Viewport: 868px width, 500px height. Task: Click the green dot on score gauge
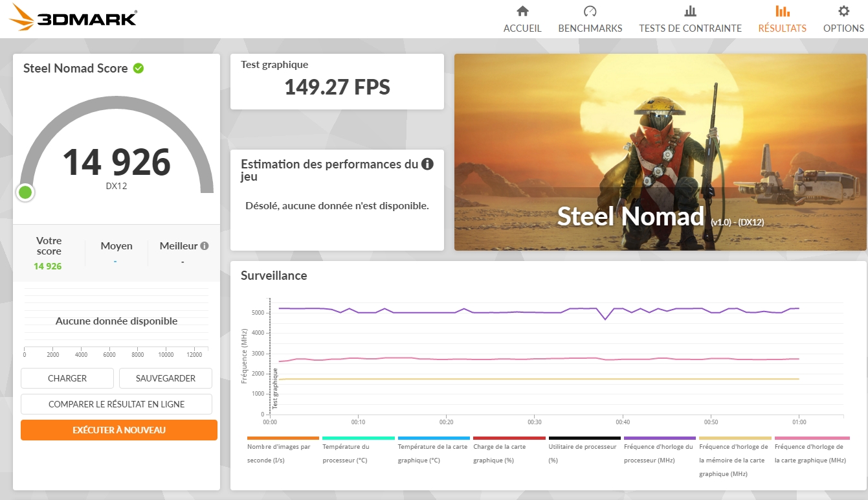(x=25, y=192)
